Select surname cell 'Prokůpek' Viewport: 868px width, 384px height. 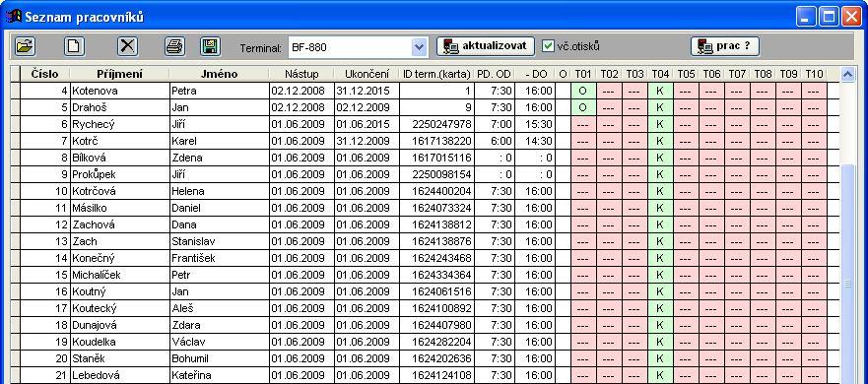click(x=119, y=174)
